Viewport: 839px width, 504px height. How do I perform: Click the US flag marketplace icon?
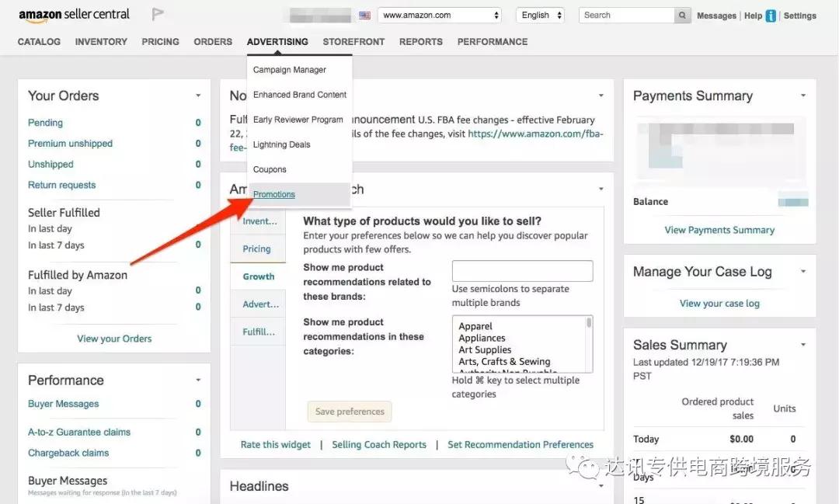364,16
